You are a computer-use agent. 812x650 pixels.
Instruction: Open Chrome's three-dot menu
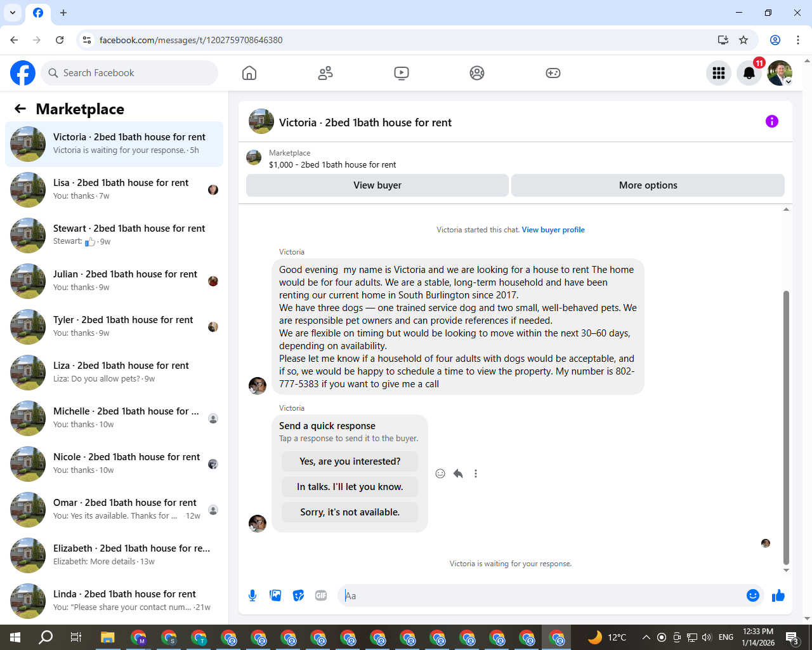(798, 40)
